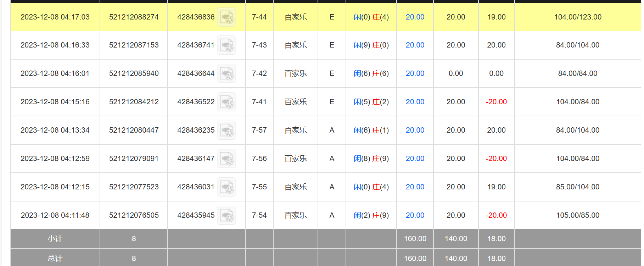The height and width of the screenshot is (266, 644).
Task: Click timestamp 2023-12-08 04:15:16
Action: [55, 102]
